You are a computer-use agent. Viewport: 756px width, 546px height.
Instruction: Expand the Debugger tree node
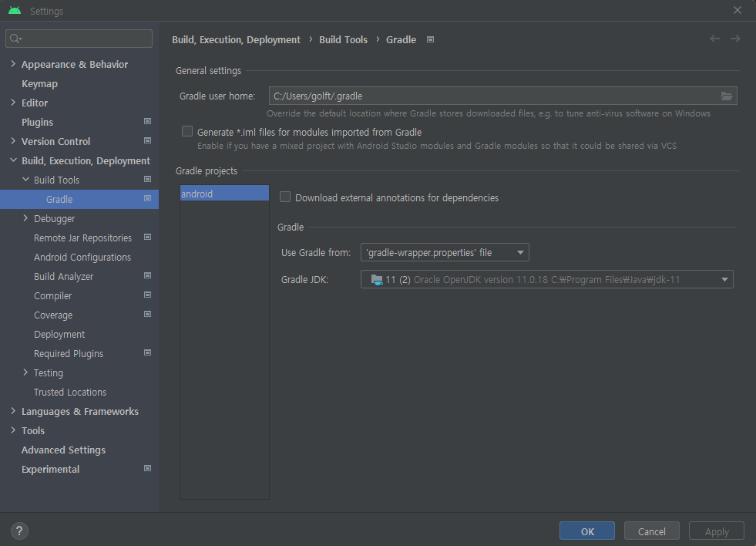coord(25,218)
